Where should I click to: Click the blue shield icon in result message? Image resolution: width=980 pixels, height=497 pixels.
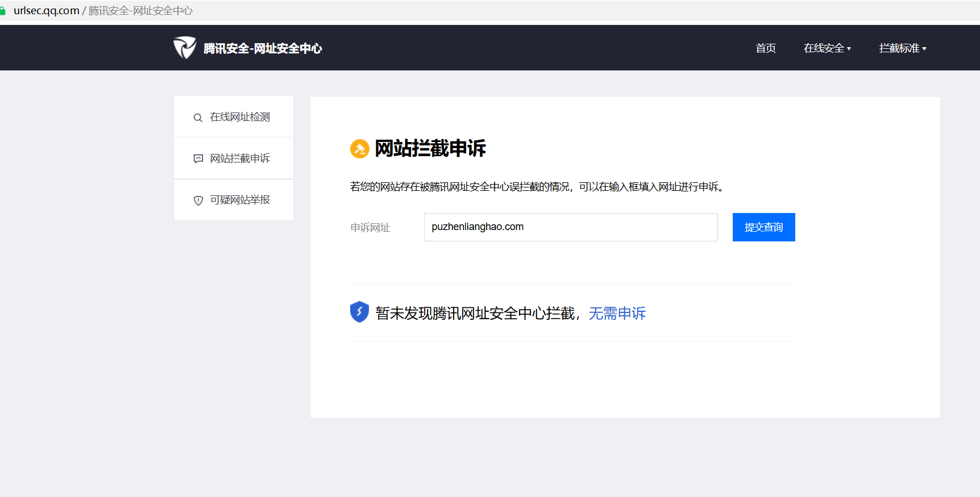click(359, 312)
